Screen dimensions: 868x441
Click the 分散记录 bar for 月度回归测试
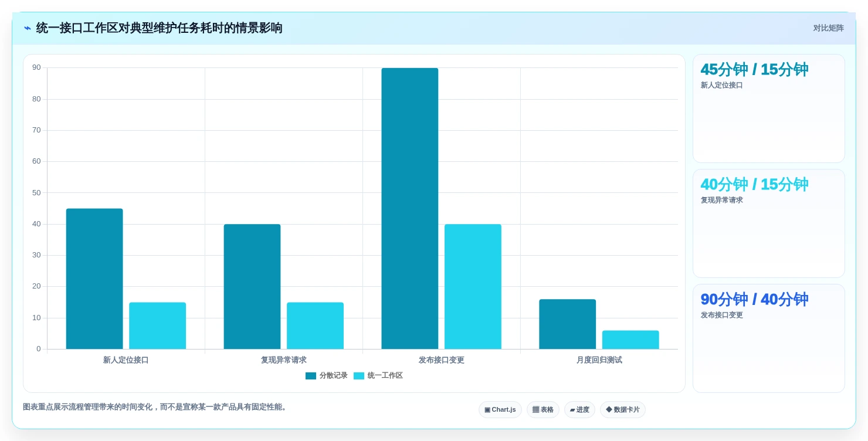click(x=568, y=324)
